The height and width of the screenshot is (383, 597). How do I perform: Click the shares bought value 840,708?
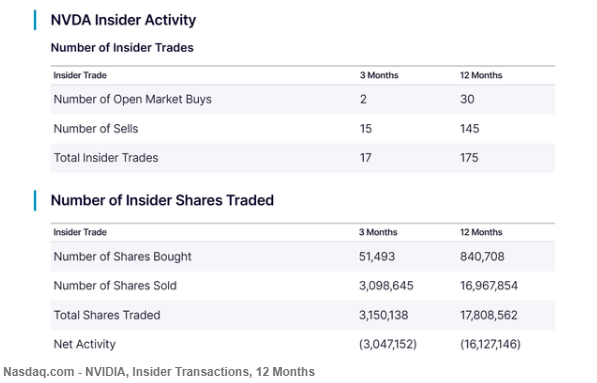[x=482, y=257]
